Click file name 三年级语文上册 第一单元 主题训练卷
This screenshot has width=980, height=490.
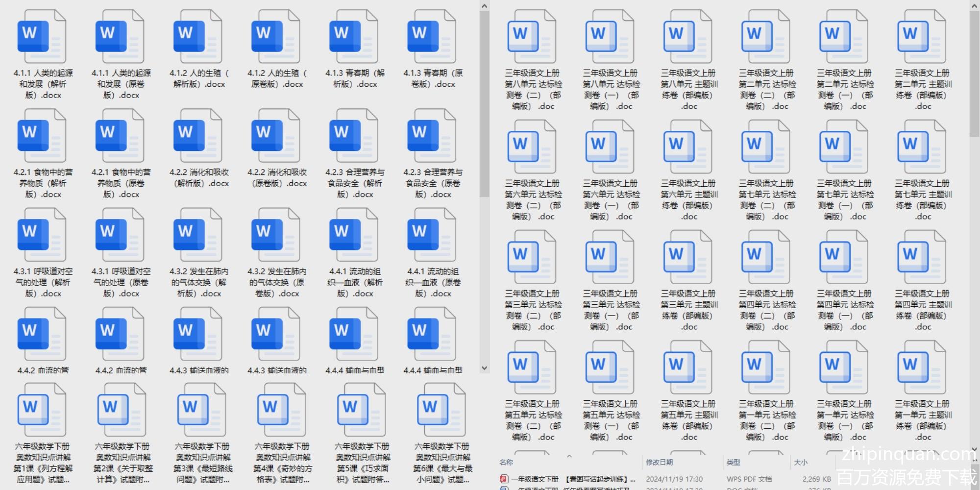pyautogui.click(x=923, y=420)
